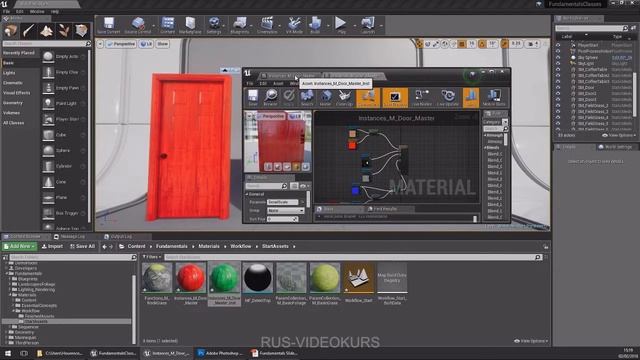
Task: Click Save in material editor toolbar
Action: tap(253, 98)
